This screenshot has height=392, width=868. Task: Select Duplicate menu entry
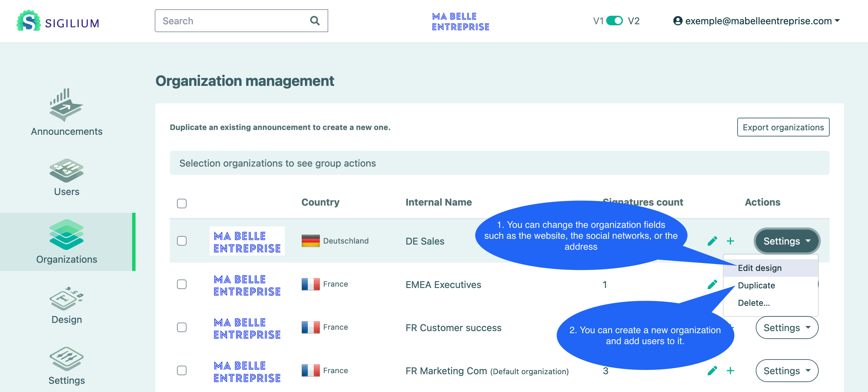(756, 285)
